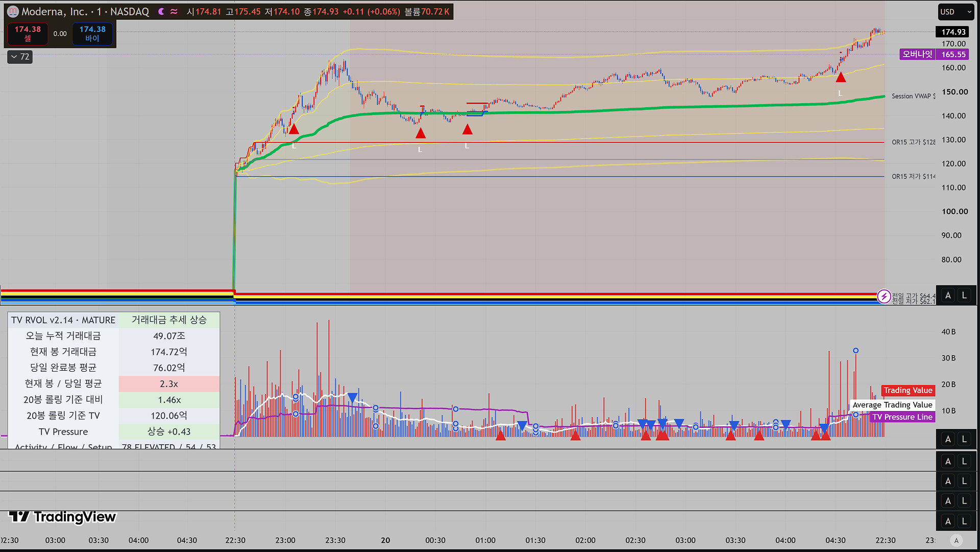Click the volume value 볼륨70.72K

427,12
